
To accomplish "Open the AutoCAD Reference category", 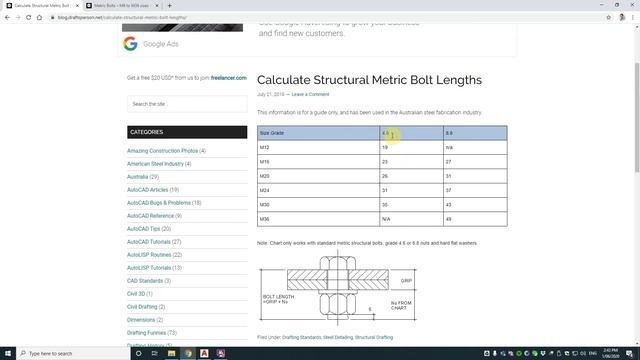I will (150, 216).
